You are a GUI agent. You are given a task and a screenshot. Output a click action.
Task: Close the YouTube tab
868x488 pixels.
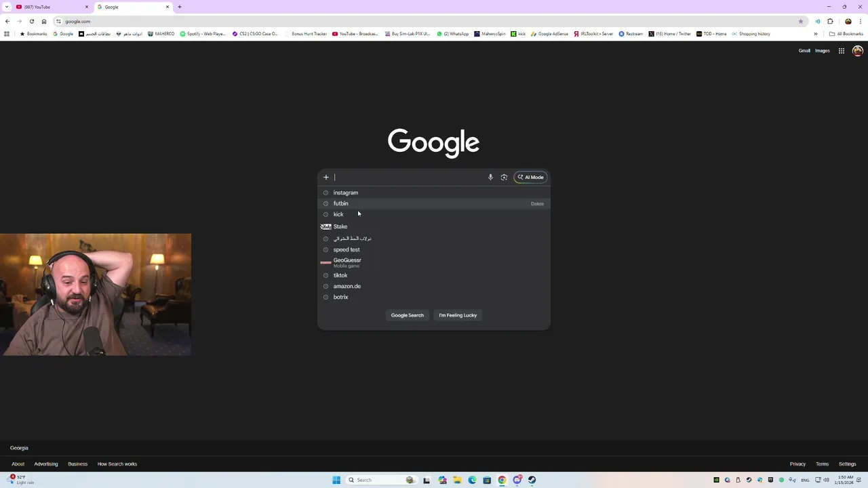pyautogui.click(x=87, y=7)
